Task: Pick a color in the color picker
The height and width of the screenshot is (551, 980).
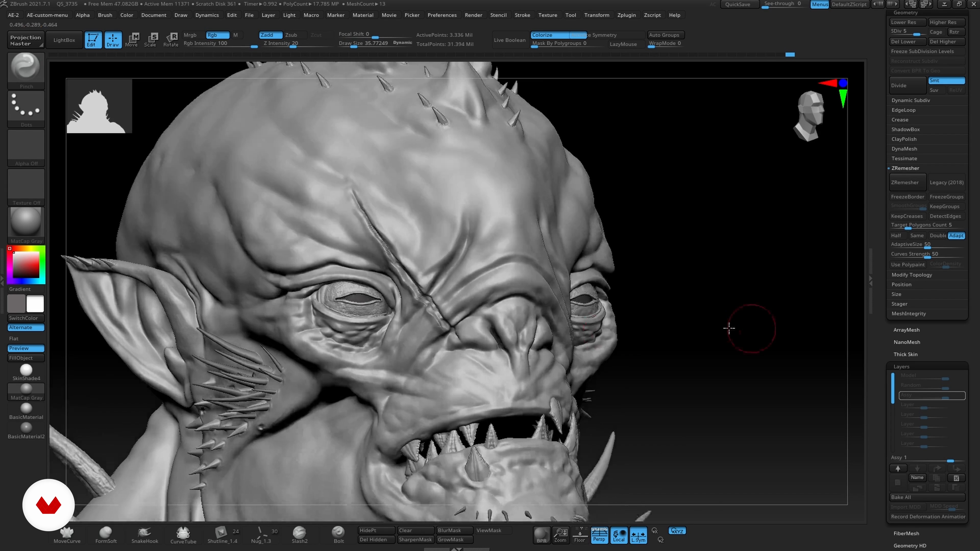Action: tap(26, 265)
